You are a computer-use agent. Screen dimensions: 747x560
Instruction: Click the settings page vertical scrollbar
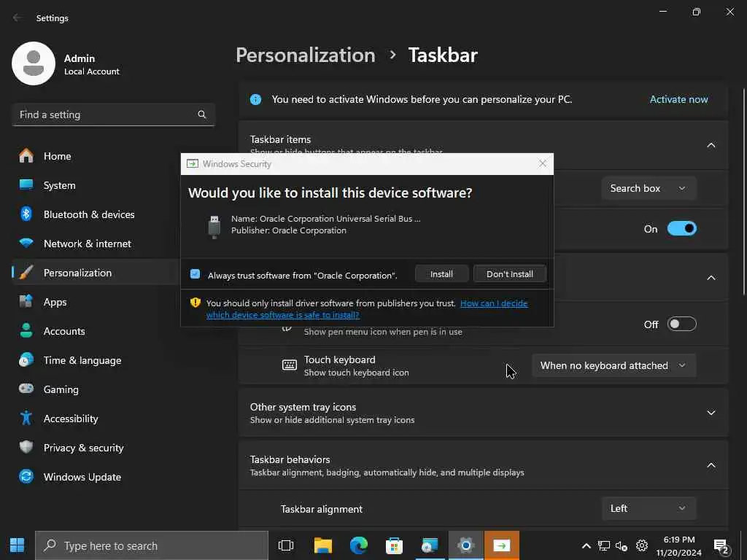tap(743, 192)
